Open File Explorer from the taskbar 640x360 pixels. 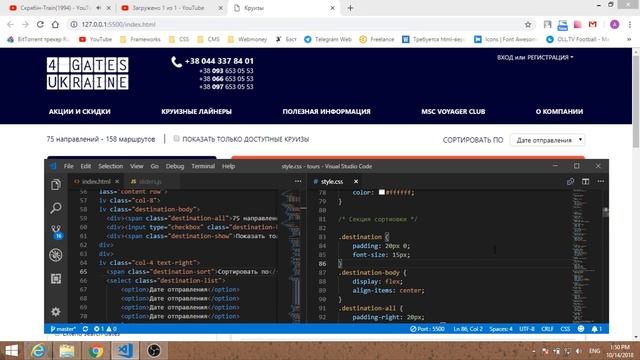tap(67, 351)
